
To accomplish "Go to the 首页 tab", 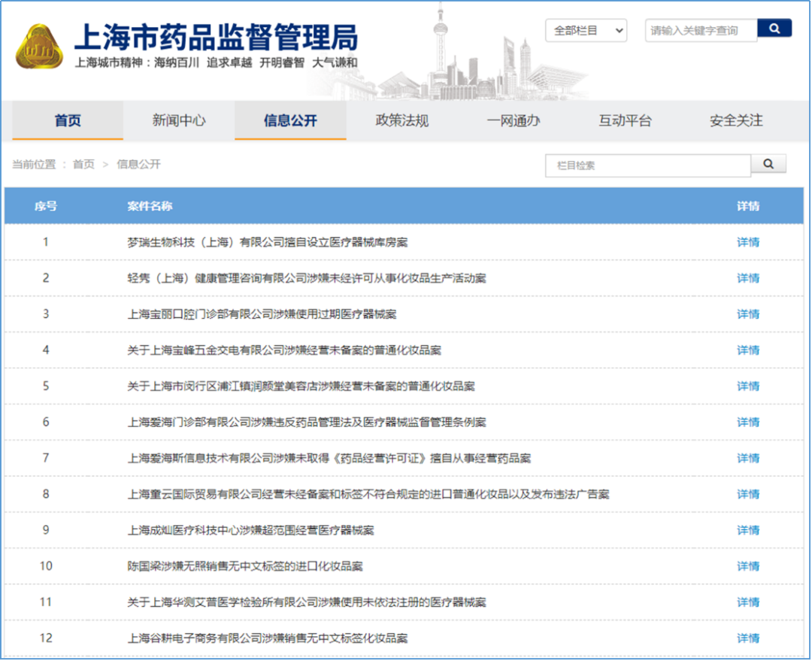I will [68, 120].
